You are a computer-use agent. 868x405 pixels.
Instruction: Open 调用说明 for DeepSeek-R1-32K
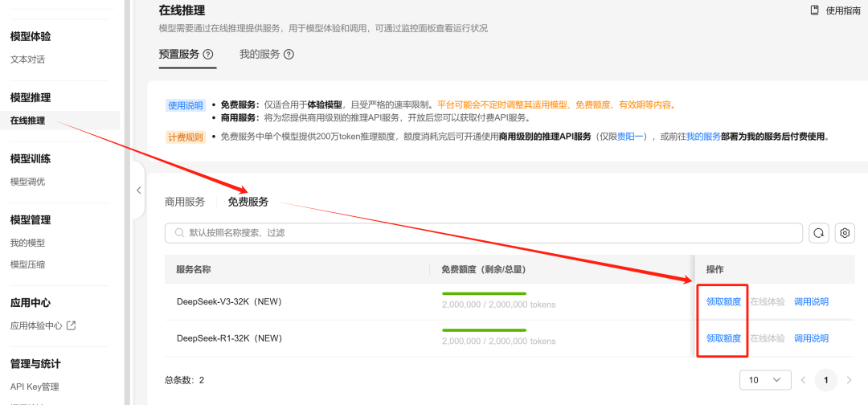[x=811, y=338]
